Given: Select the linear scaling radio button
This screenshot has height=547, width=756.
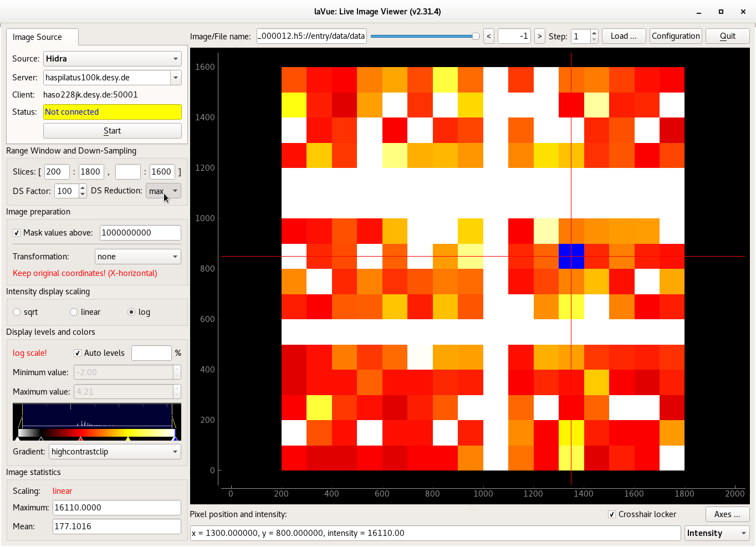Looking at the screenshot, I should pyautogui.click(x=74, y=312).
